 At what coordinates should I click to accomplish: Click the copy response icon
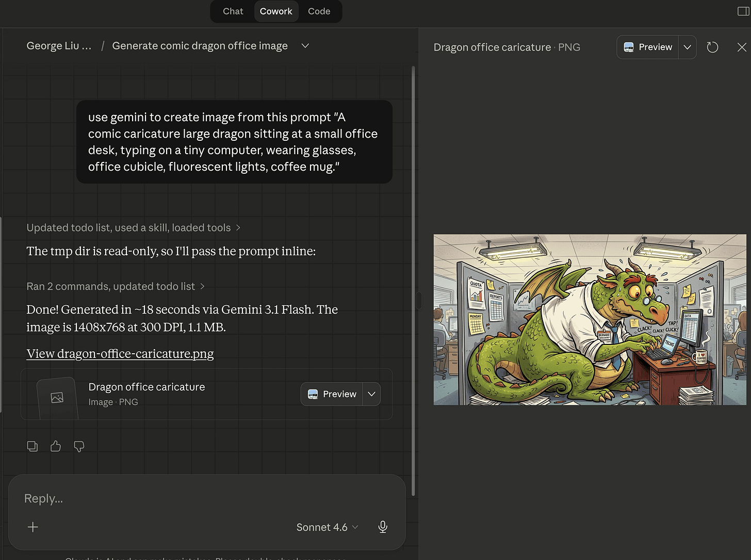point(32,446)
